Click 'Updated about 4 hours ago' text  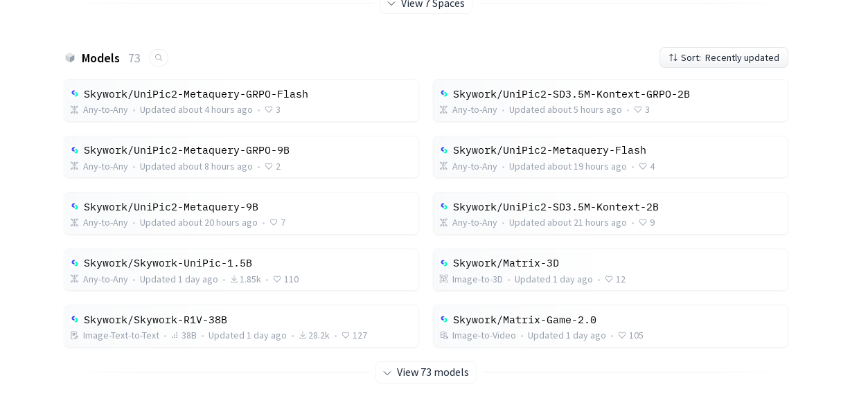click(x=196, y=109)
